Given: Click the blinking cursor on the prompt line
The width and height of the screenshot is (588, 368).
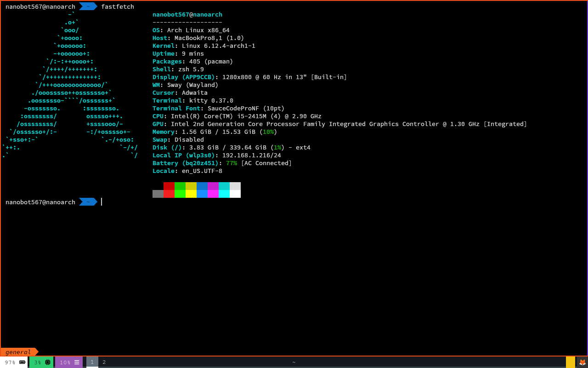Looking at the screenshot, I should coord(102,201).
